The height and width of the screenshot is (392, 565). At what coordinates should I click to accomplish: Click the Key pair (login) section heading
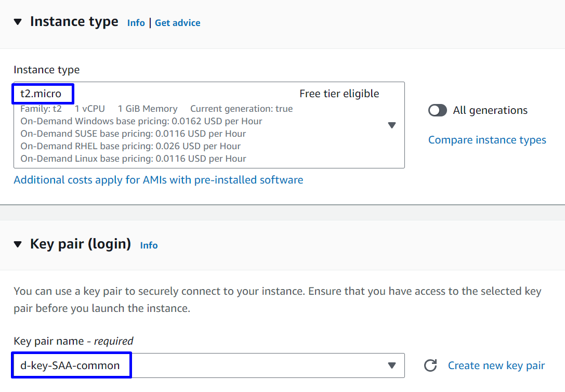81,244
